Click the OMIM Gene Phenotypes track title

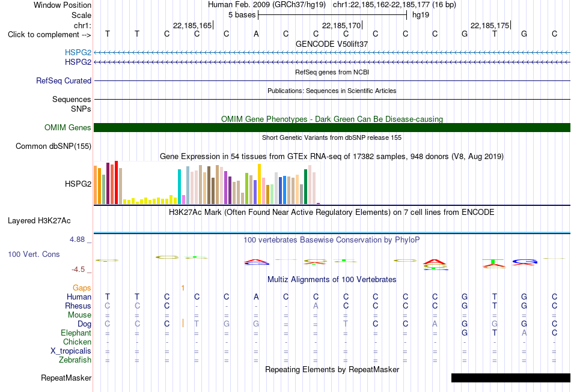(x=332, y=119)
